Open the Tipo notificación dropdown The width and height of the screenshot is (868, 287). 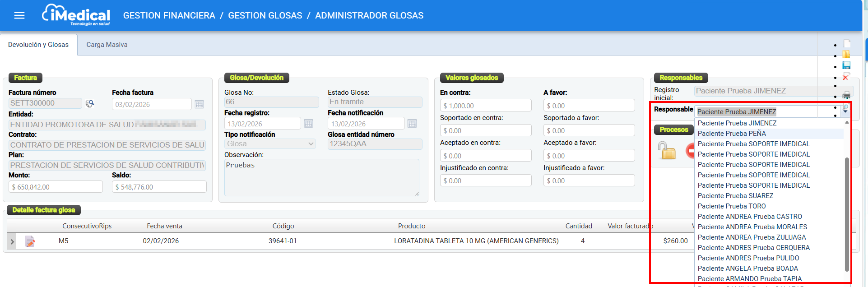point(270,144)
